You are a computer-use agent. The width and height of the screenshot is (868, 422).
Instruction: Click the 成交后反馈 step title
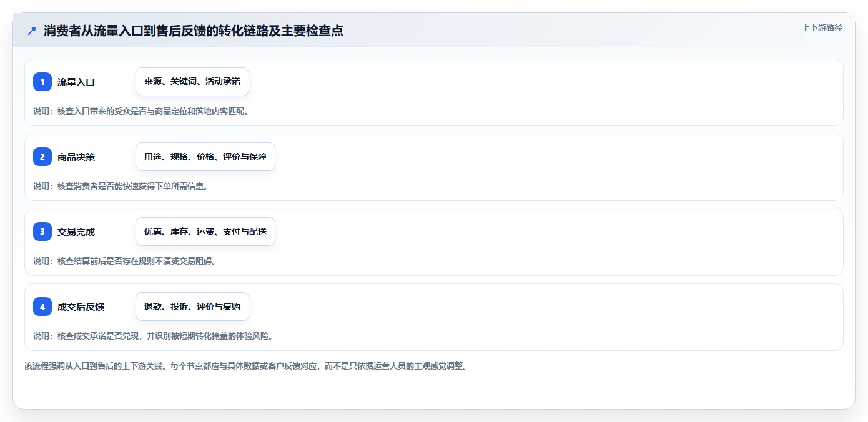81,307
